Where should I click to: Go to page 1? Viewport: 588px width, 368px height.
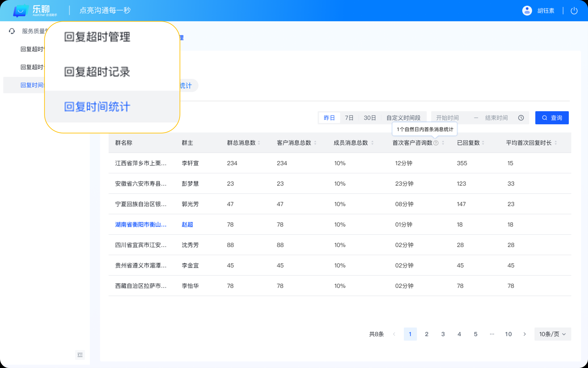click(x=410, y=334)
